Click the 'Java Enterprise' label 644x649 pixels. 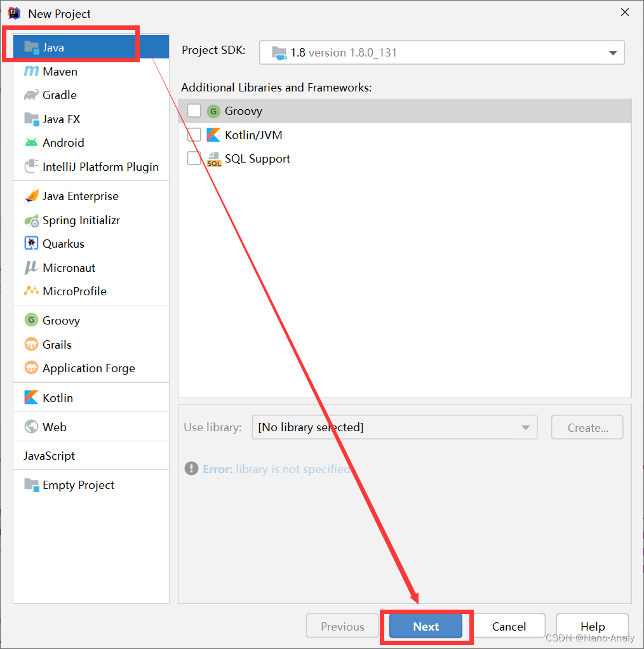point(80,196)
